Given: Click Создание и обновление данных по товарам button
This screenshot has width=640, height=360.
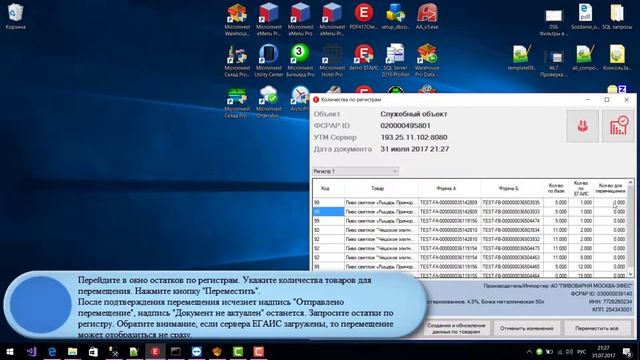Looking at the screenshot, I should point(456,328).
